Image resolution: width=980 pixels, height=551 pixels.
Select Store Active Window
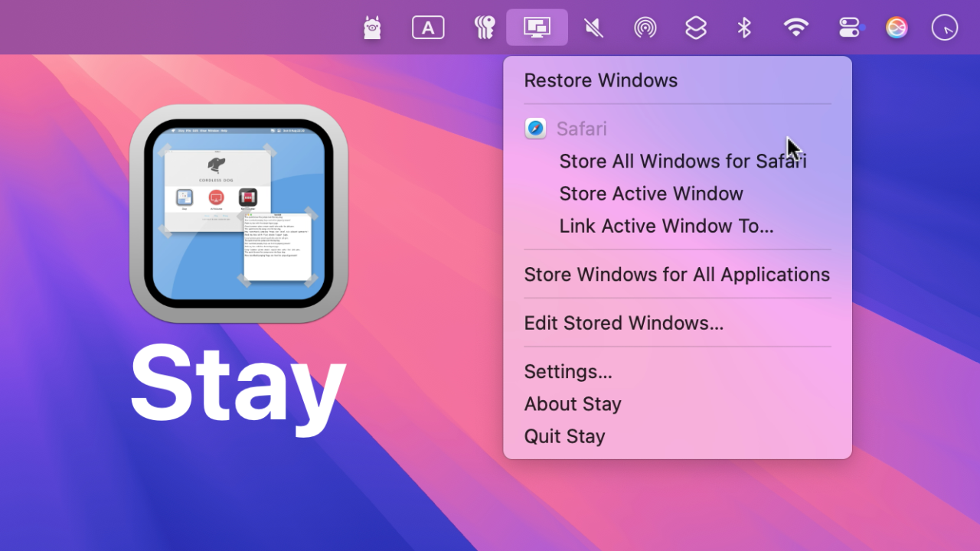tap(652, 194)
